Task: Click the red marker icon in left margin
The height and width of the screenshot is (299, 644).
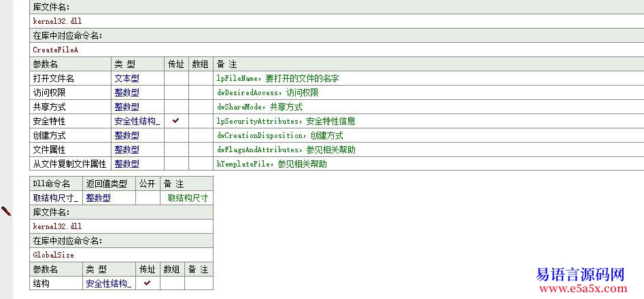Action: pyautogui.click(x=6, y=211)
